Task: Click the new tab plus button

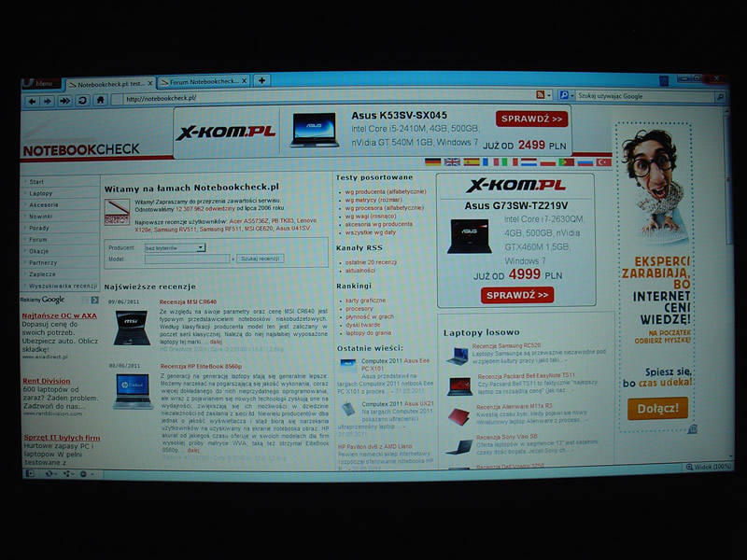Action: [x=263, y=81]
